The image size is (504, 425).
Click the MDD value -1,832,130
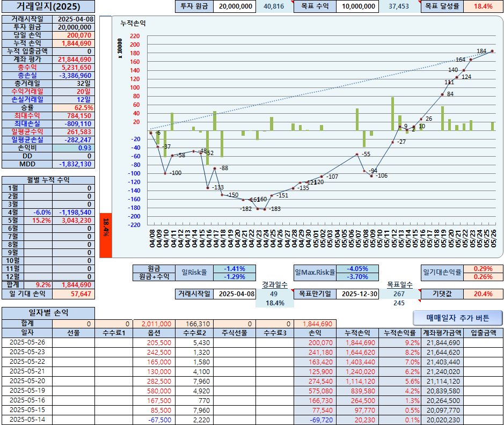click(x=74, y=164)
